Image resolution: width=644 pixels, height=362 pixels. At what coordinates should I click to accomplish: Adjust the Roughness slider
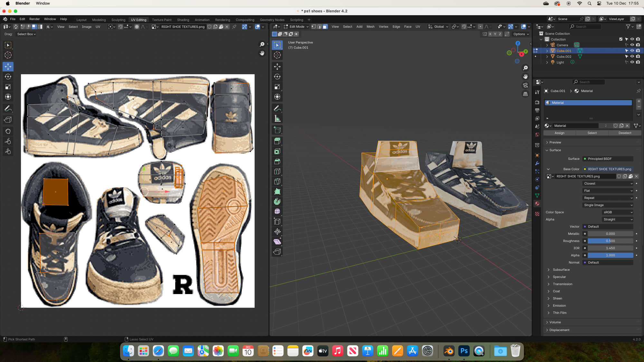click(610, 241)
